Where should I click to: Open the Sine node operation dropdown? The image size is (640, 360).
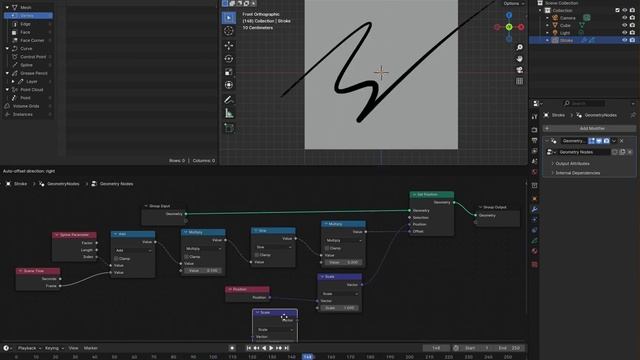click(x=273, y=247)
